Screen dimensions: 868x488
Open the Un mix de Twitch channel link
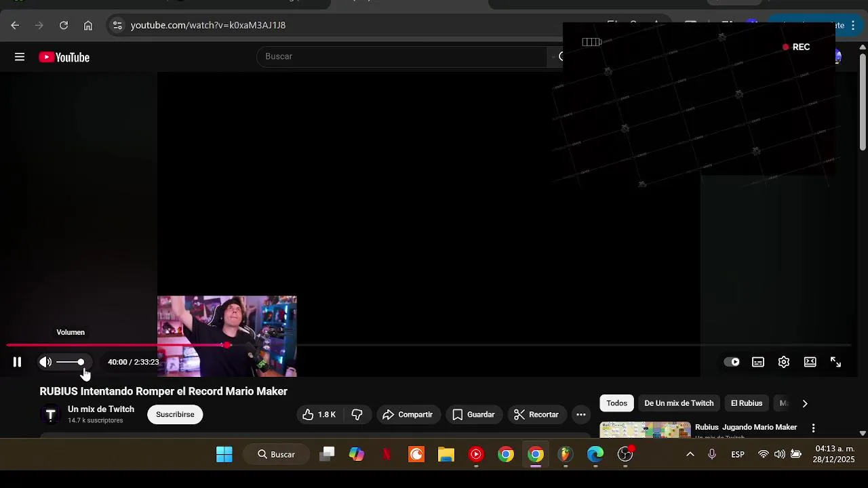coord(101,409)
